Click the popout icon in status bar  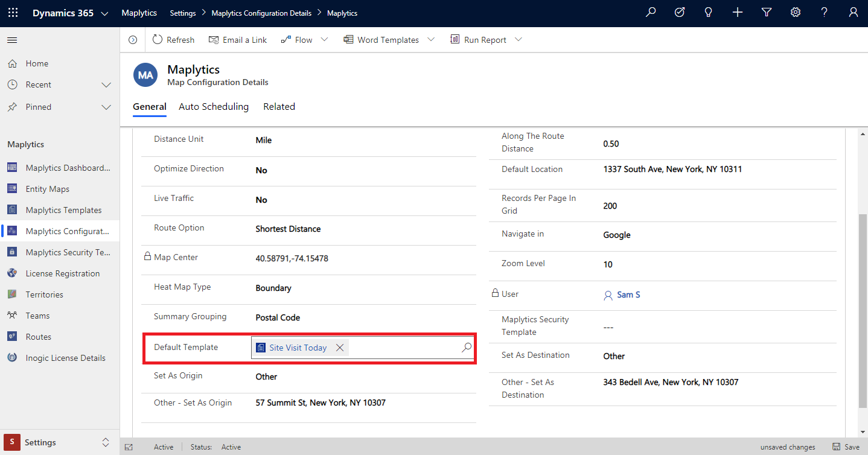[129, 447]
